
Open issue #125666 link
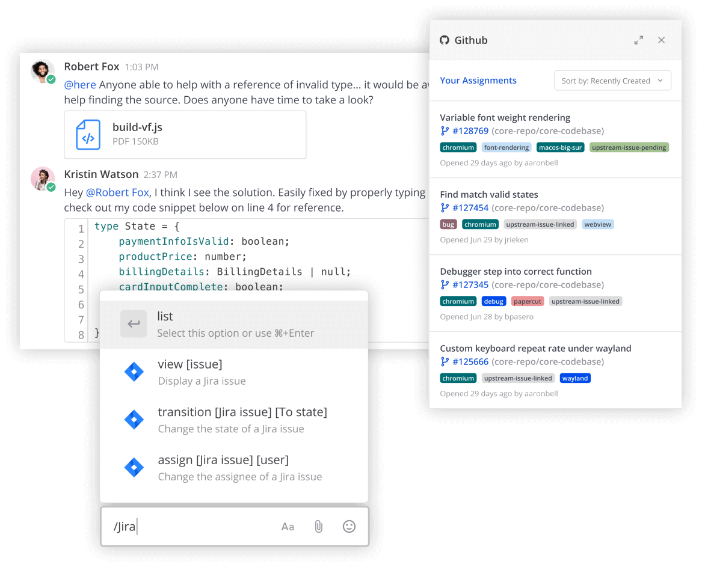coord(470,362)
